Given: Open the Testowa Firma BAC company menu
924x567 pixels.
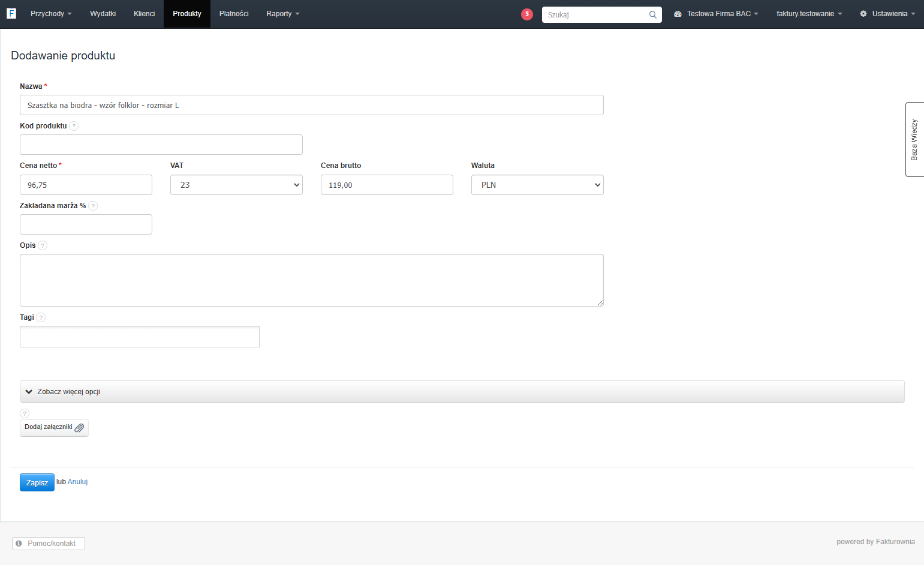Looking at the screenshot, I should (716, 14).
